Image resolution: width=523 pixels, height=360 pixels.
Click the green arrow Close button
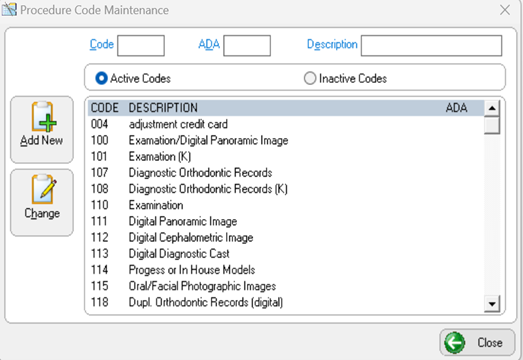pos(477,342)
